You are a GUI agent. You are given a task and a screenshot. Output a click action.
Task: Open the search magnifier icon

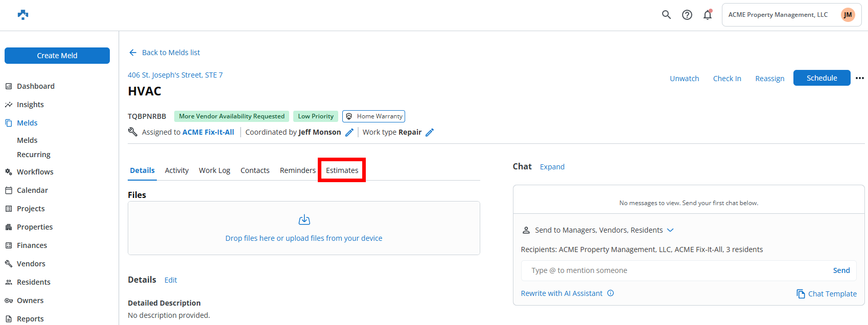pos(666,15)
